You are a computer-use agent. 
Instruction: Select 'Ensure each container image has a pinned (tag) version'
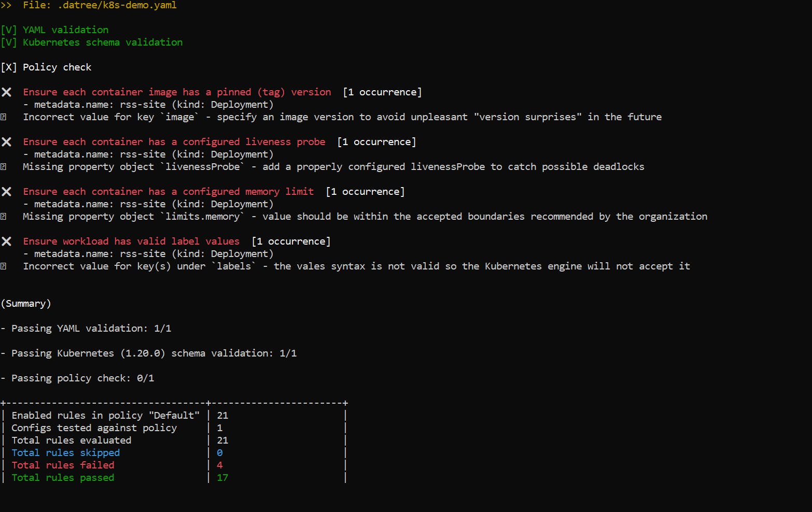tap(177, 92)
